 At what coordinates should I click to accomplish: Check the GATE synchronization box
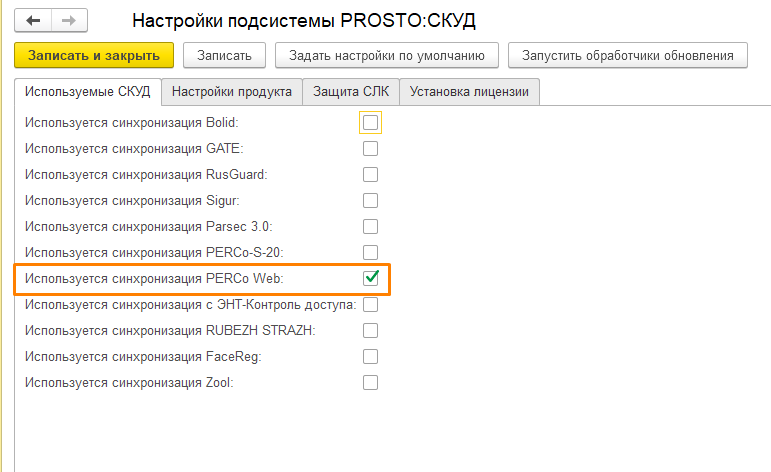pyautogui.click(x=371, y=149)
